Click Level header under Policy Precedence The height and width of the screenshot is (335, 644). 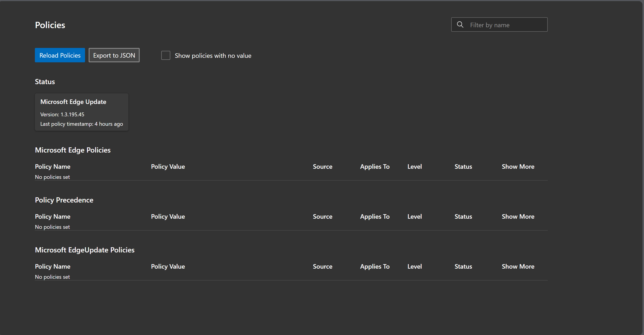[414, 216]
